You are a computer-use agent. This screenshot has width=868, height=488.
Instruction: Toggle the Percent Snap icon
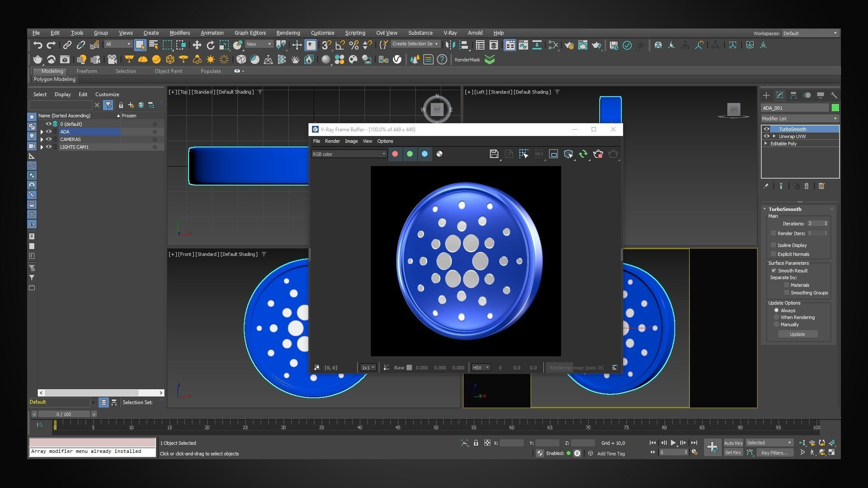tap(354, 45)
